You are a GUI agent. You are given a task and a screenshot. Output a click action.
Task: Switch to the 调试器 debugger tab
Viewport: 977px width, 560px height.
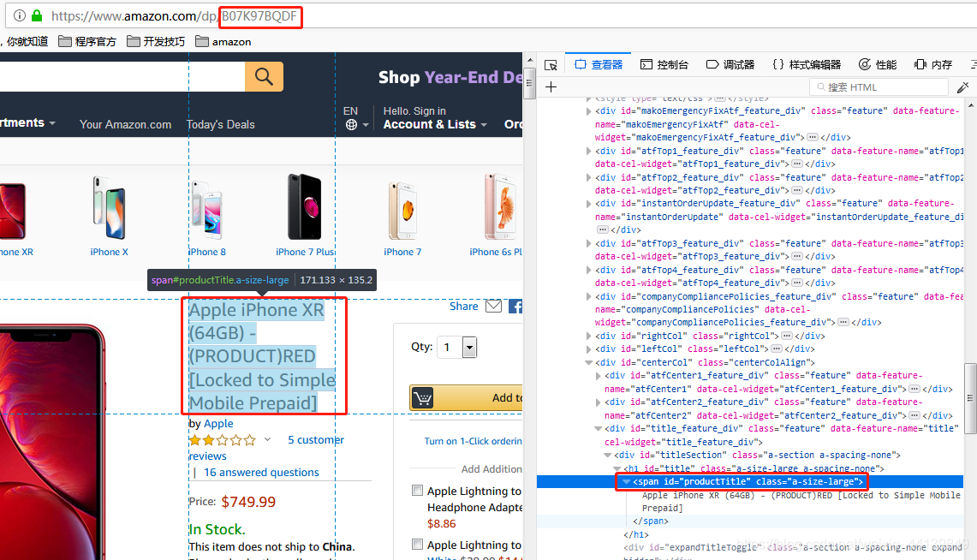tap(730, 65)
